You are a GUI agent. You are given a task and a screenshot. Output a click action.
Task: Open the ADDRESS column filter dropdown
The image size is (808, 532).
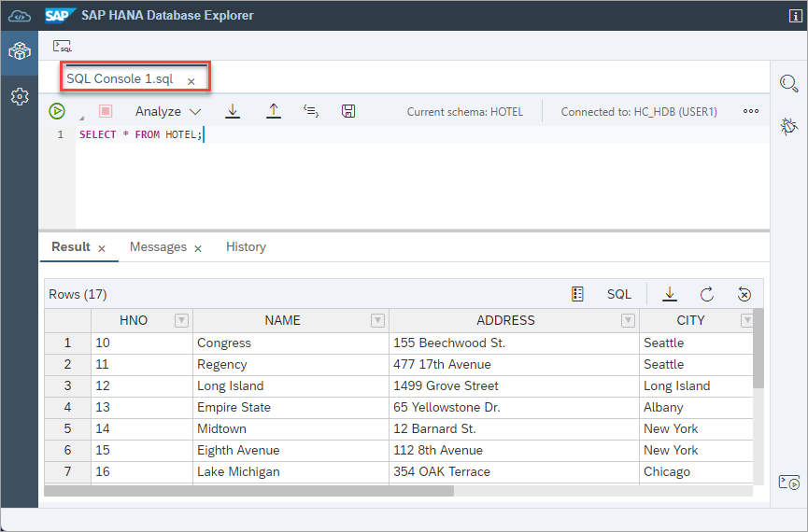point(628,320)
